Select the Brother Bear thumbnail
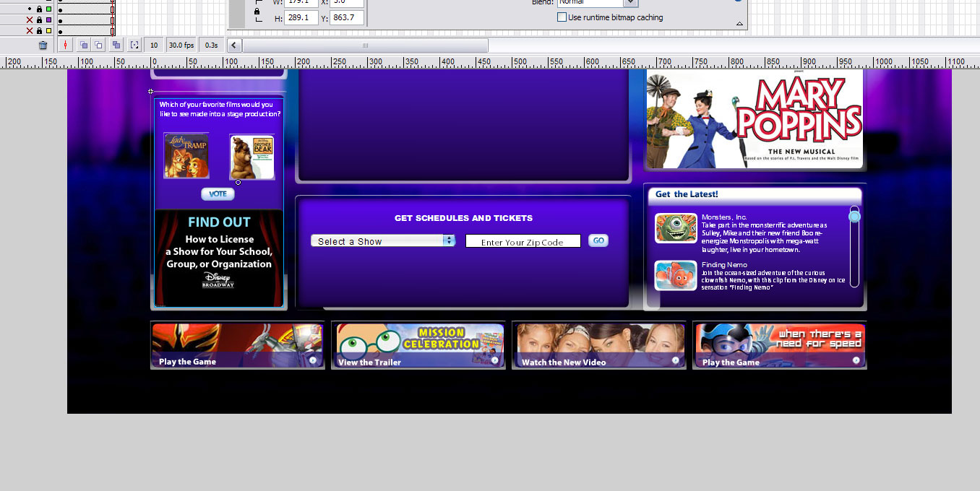Screen dimensions: 980x491 [x=252, y=157]
